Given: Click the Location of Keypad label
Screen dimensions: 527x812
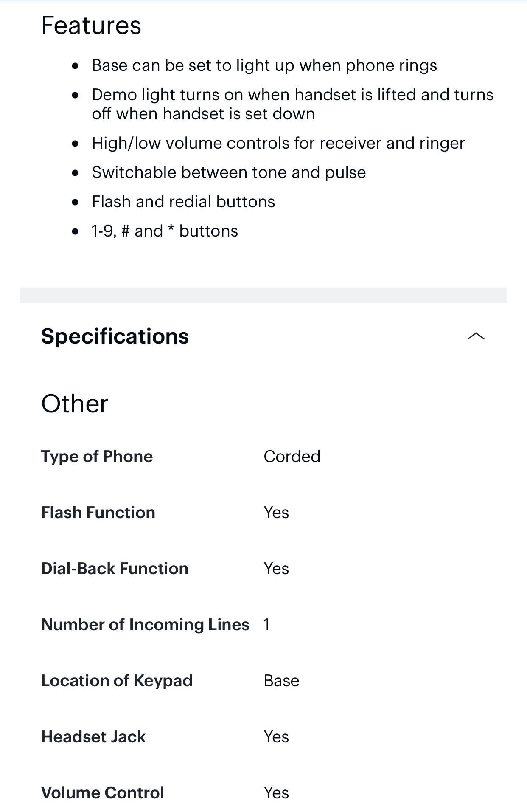Looking at the screenshot, I should click(x=117, y=681).
